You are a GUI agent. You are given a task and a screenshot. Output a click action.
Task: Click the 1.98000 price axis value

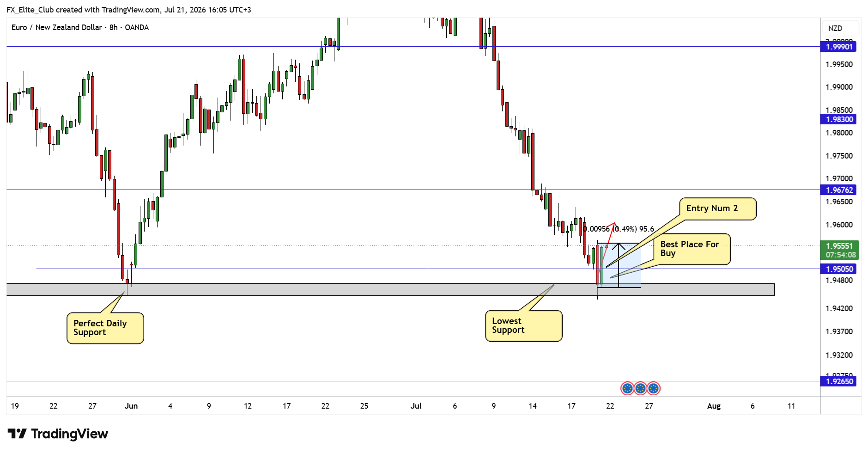pyautogui.click(x=839, y=133)
